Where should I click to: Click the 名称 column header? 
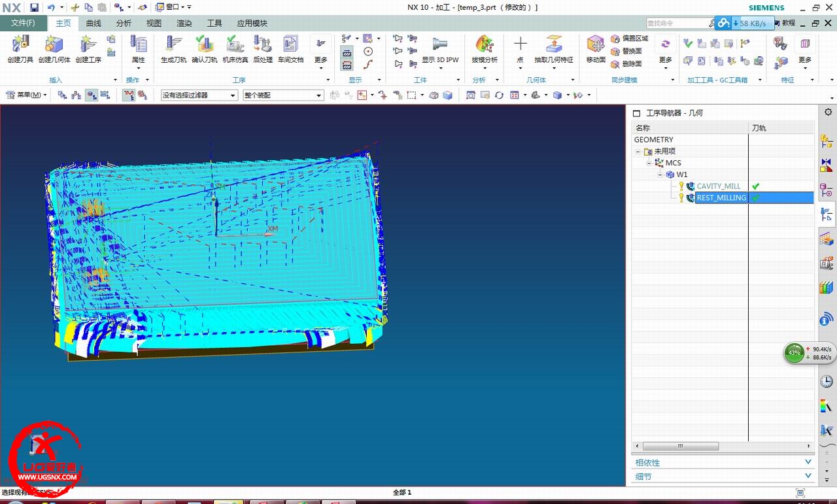point(690,128)
